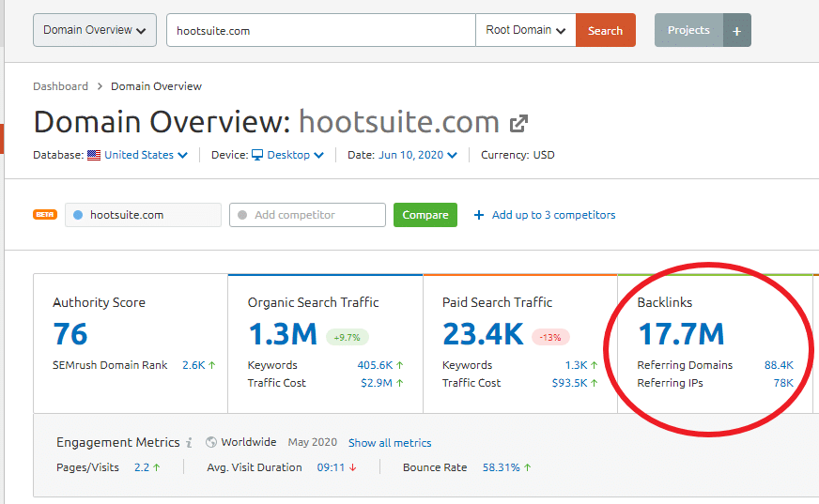Change the Desktop device dropdown
819x504 pixels.
point(295,155)
